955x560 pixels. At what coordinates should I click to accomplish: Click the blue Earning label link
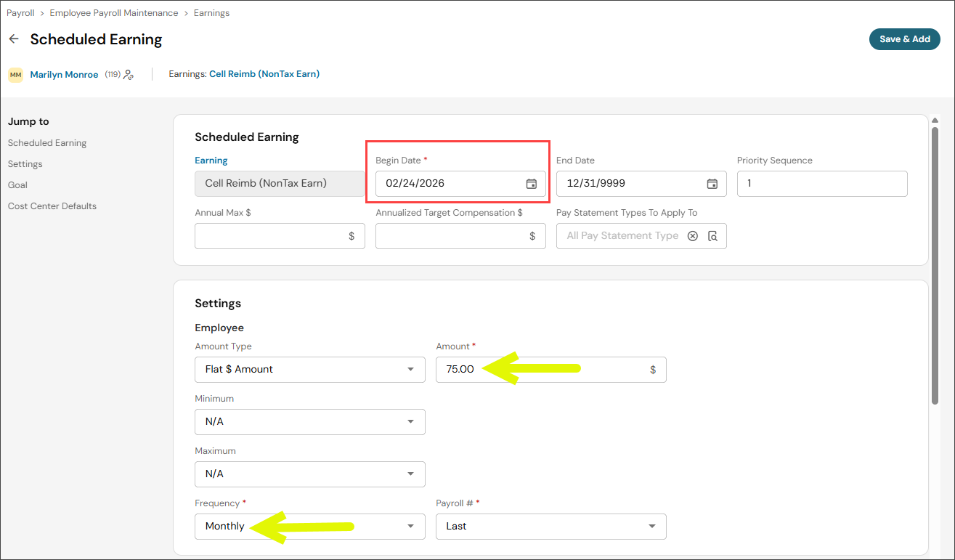pos(211,161)
